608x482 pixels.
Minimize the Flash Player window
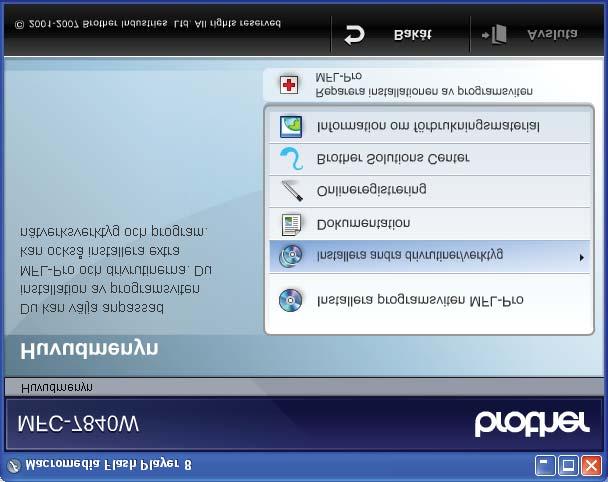tap(545, 465)
